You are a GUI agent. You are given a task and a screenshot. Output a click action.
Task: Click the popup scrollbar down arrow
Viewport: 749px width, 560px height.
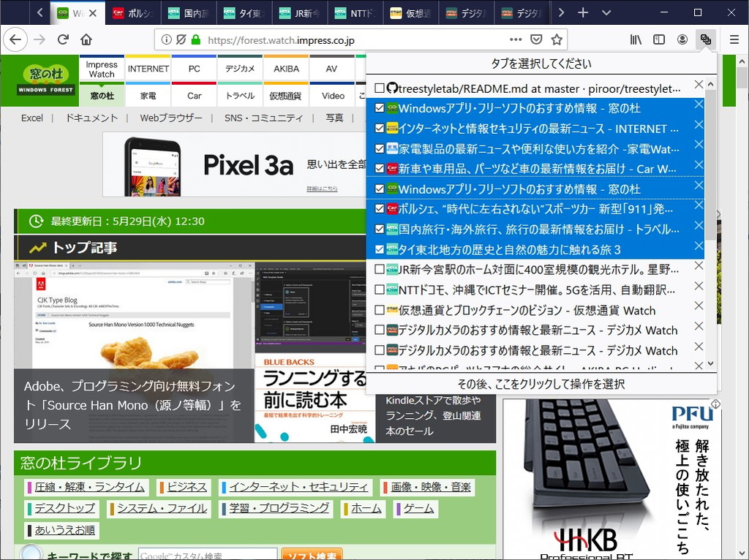coord(710,364)
